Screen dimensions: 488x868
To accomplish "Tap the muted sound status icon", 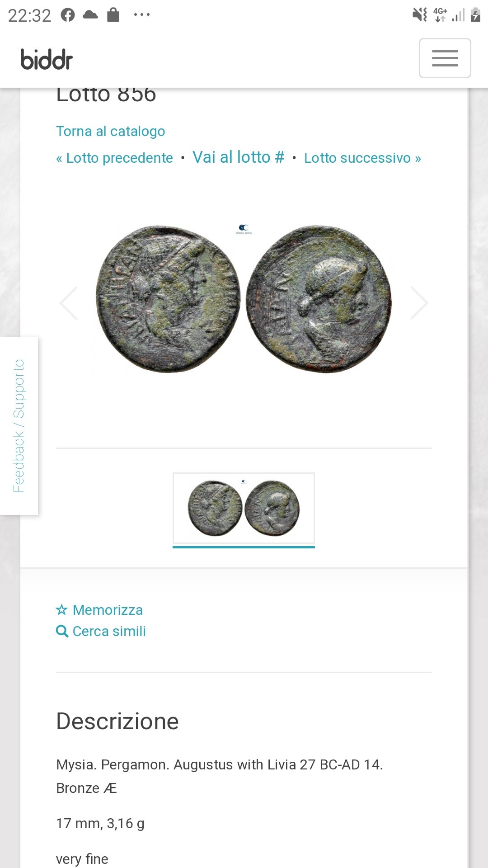I will pyautogui.click(x=420, y=15).
